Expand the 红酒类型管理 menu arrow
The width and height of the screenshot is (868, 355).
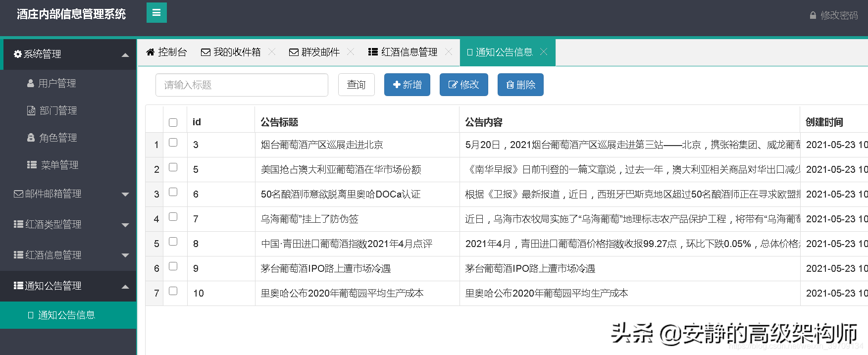coord(125,225)
